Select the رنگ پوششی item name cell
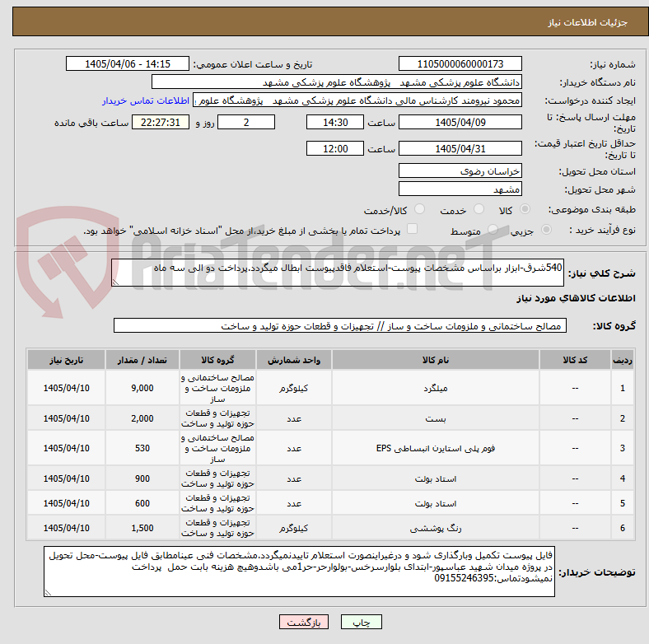This screenshot has height=644, width=649. [x=436, y=528]
